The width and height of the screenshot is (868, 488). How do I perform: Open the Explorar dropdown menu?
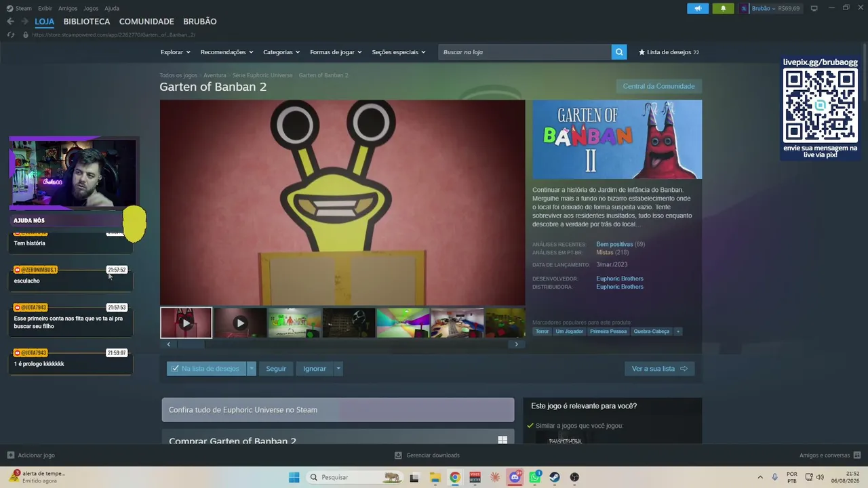click(x=175, y=52)
